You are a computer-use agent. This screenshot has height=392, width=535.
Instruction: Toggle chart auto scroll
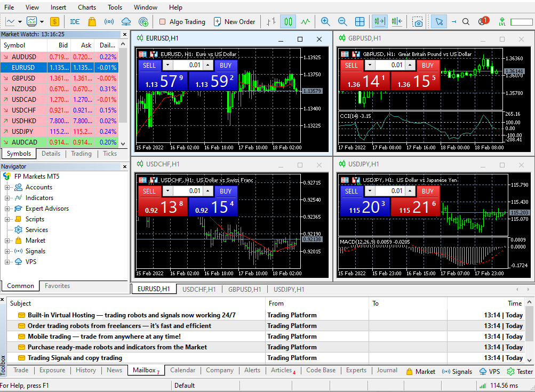(379, 22)
